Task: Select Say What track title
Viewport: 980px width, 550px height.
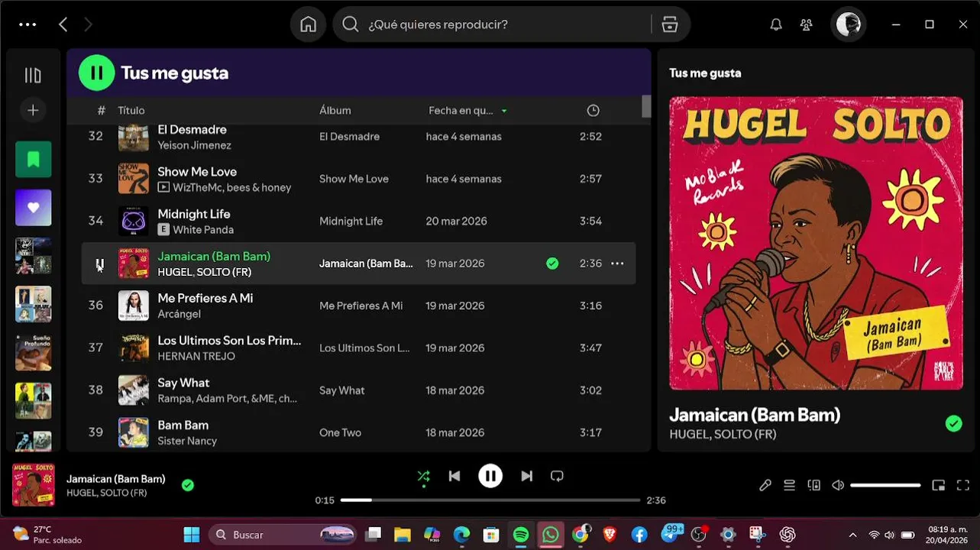Action: tap(183, 383)
